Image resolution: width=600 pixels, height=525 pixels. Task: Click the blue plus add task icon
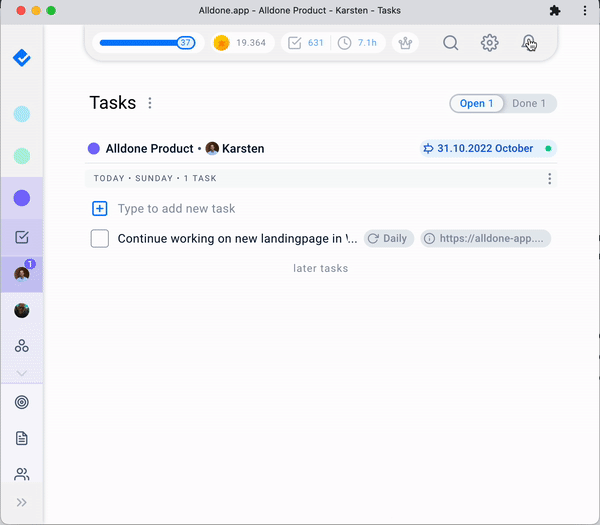pos(99,209)
